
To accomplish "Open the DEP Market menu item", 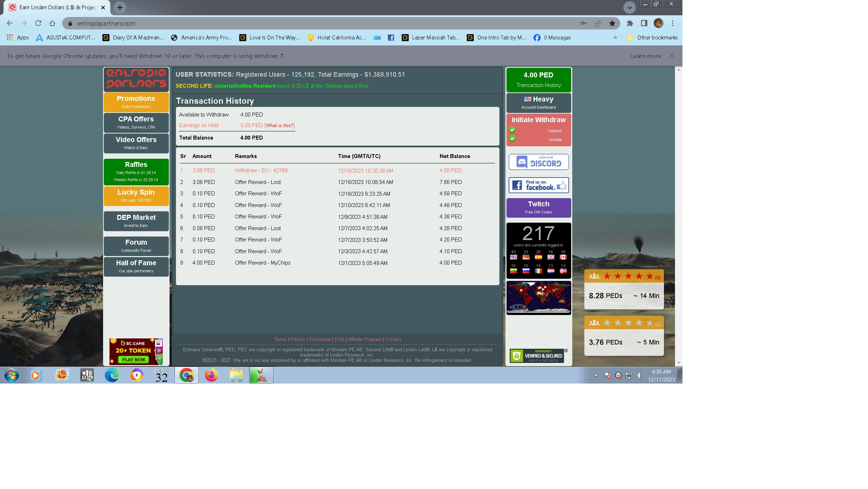I will point(136,221).
